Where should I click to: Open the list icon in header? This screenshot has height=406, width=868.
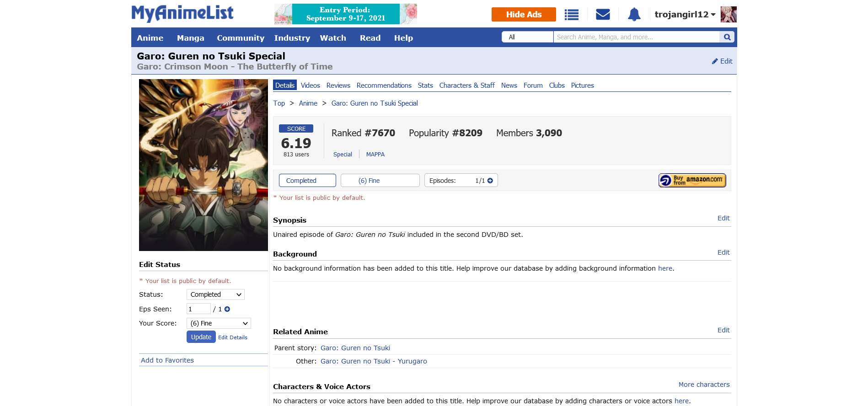(x=571, y=15)
